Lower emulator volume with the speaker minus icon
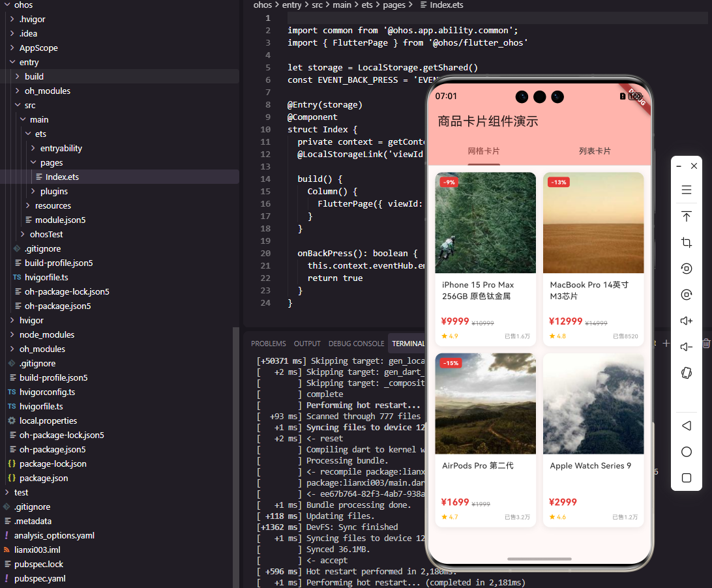This screenshot has height=588, width=712. [686, 347]
